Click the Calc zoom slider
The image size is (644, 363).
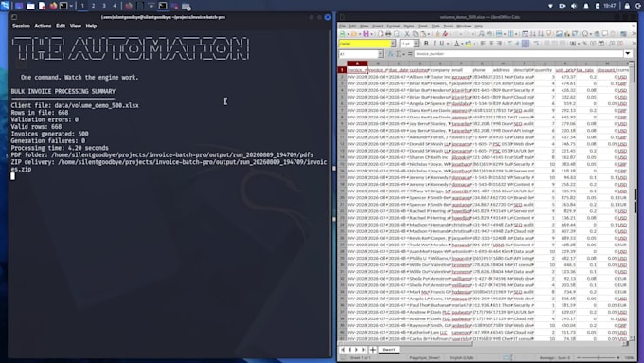(x=599, y=358)
